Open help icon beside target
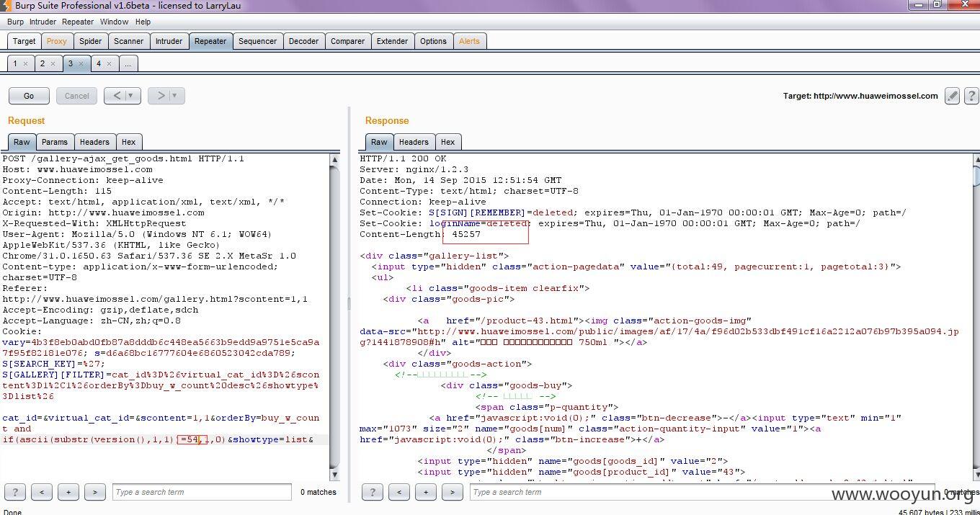The image size is (980, 515). [x=971, y=96]
